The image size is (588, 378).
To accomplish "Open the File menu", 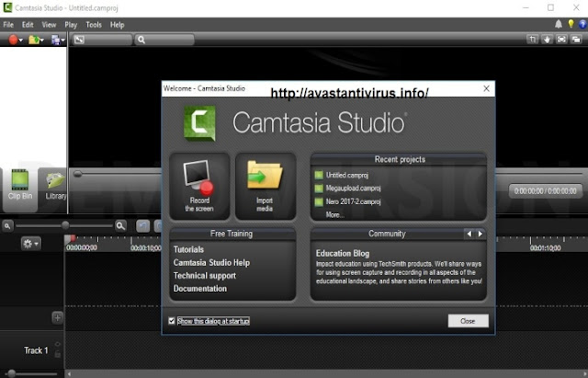I will (8, 25).
